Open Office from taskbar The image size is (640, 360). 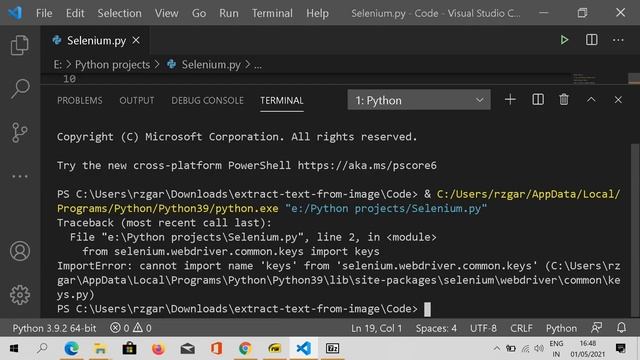(216, 348)
